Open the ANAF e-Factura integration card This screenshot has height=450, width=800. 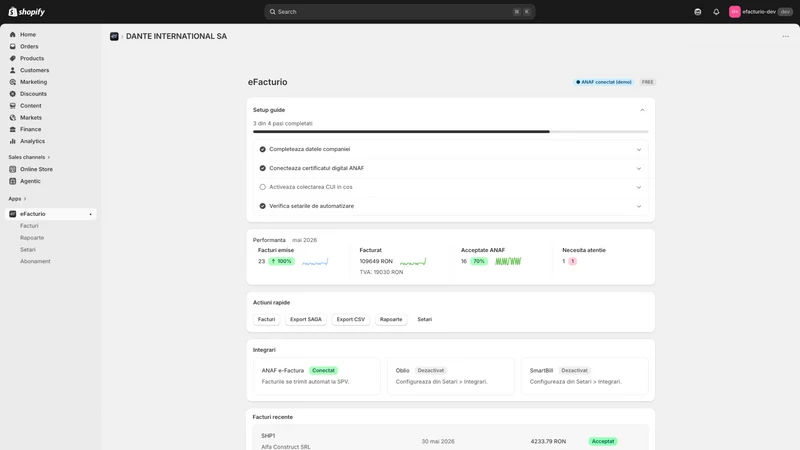(x=317, y=376)
